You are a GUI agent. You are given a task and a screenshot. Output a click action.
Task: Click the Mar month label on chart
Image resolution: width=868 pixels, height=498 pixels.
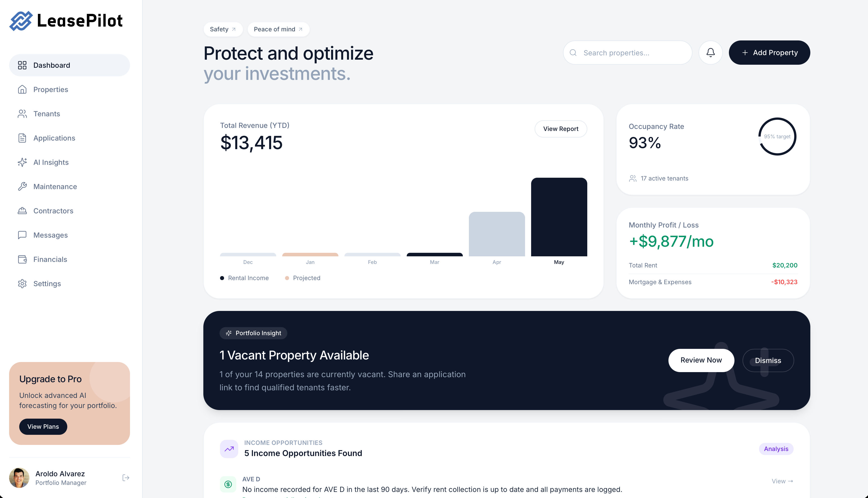pos(434,262)
